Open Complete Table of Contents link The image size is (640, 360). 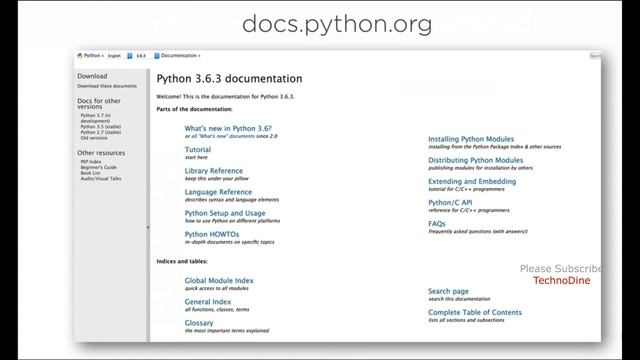[475, 312]
